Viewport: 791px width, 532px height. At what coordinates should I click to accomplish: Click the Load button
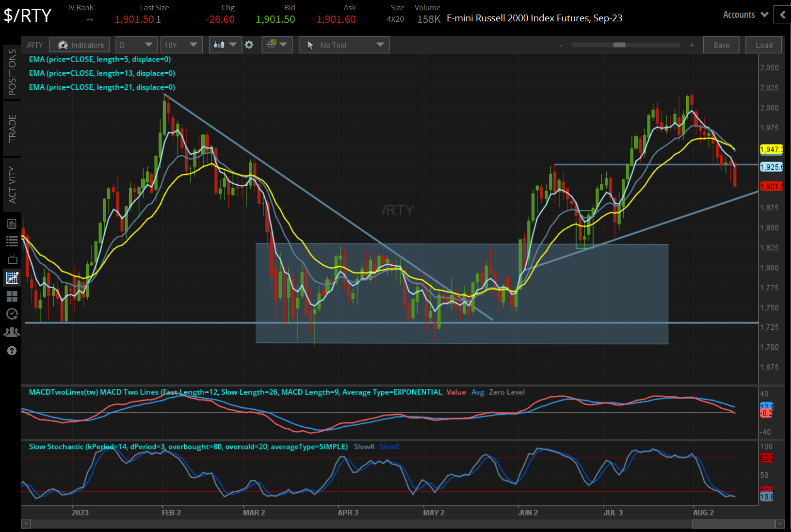point(763,45)
